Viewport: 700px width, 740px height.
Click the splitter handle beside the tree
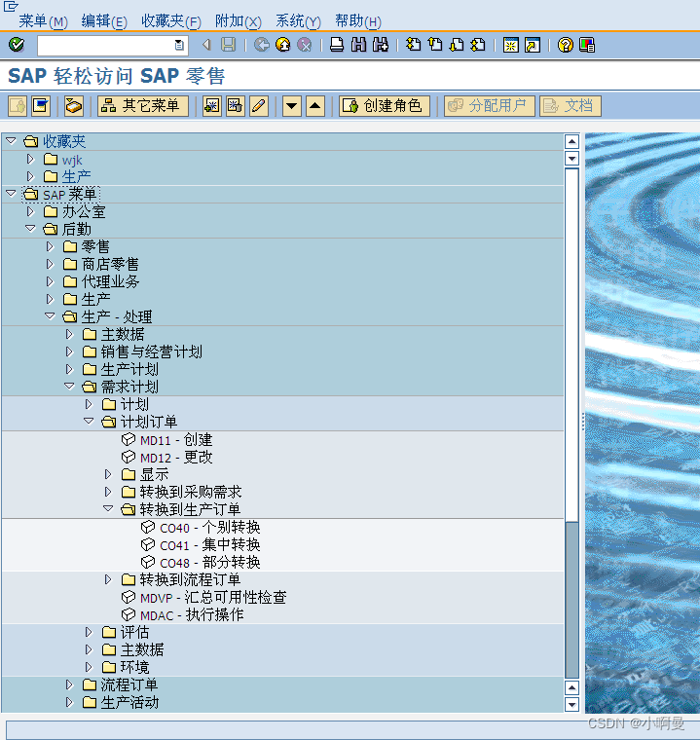click(x=583, y=422)
